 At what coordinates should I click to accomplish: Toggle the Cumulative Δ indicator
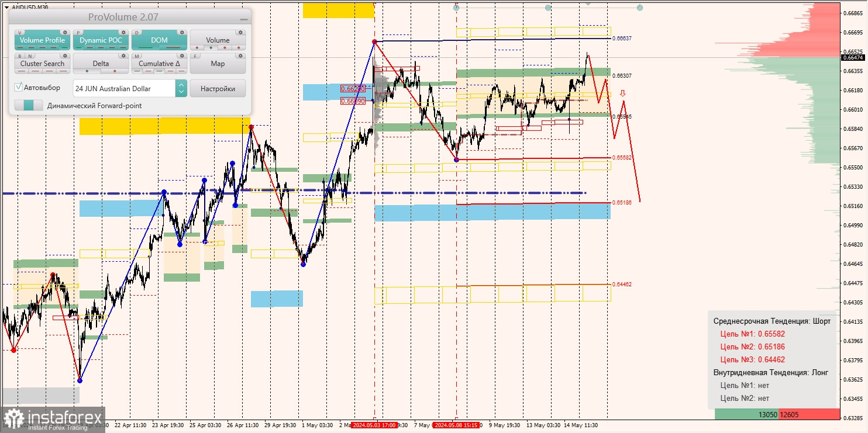pos(159,63)
